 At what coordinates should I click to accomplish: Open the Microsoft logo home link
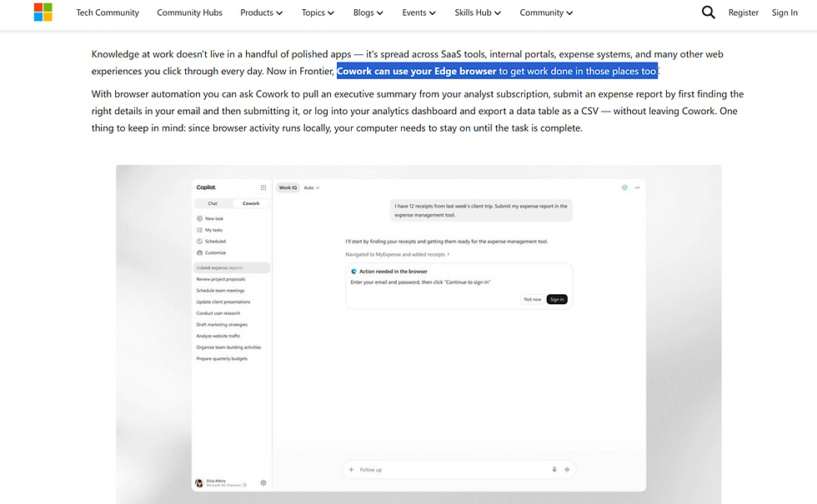point(43,12)
